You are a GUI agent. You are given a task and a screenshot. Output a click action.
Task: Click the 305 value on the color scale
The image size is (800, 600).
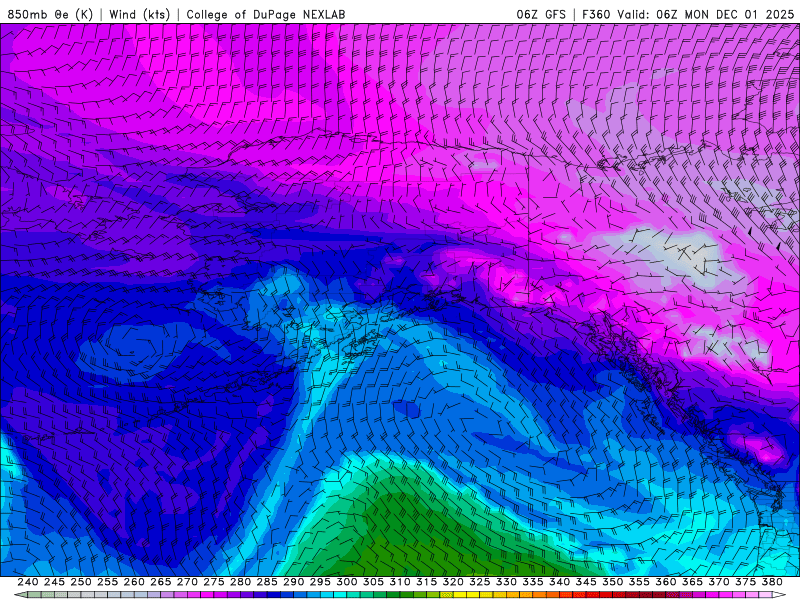(373, 582)
